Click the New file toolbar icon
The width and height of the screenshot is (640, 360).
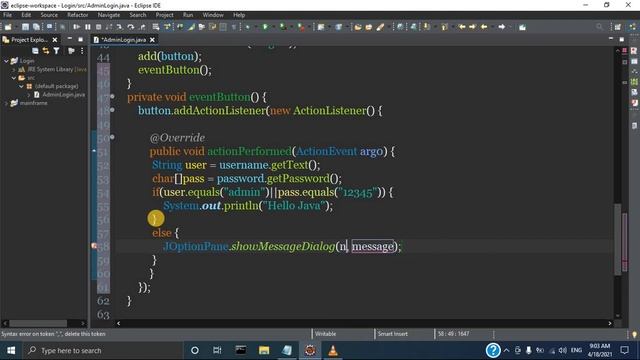tap(7, 27)
